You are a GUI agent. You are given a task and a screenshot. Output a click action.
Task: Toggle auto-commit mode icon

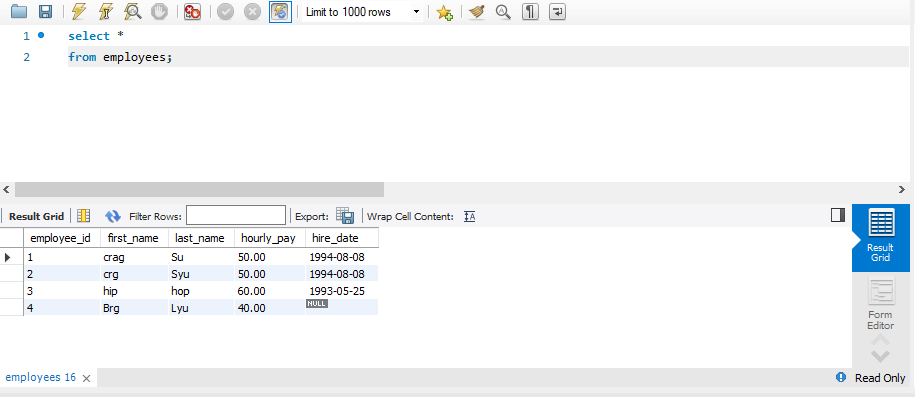pyautogui.click(x=280, y=11)
